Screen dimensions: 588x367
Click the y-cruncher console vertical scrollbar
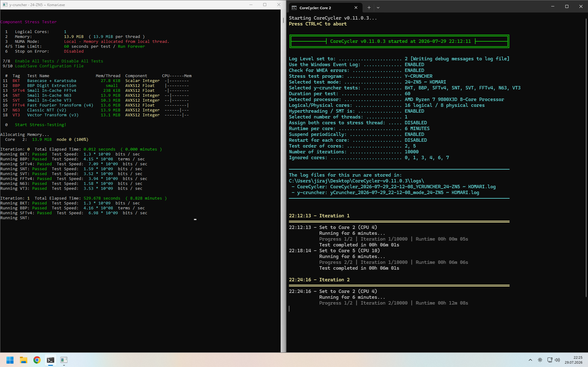(283, 181)
